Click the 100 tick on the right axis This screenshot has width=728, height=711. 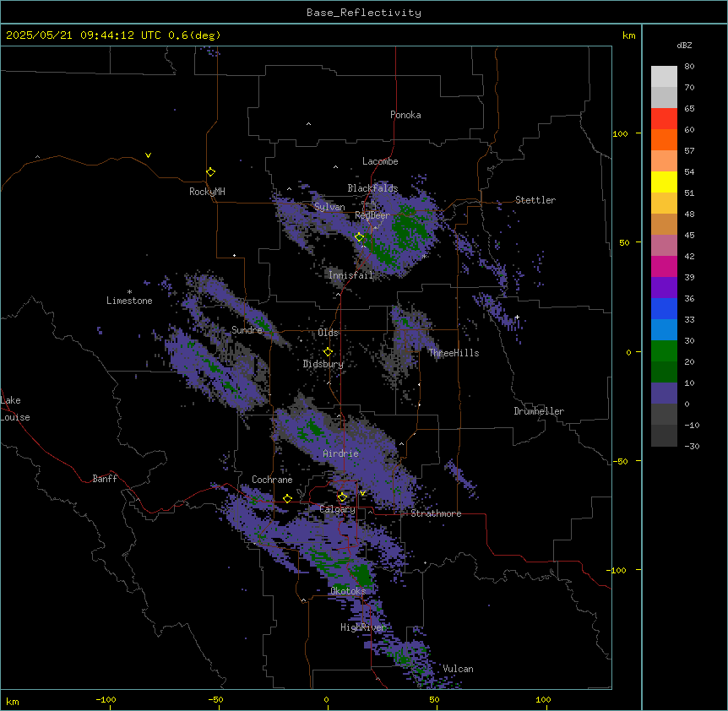(620, 133)
